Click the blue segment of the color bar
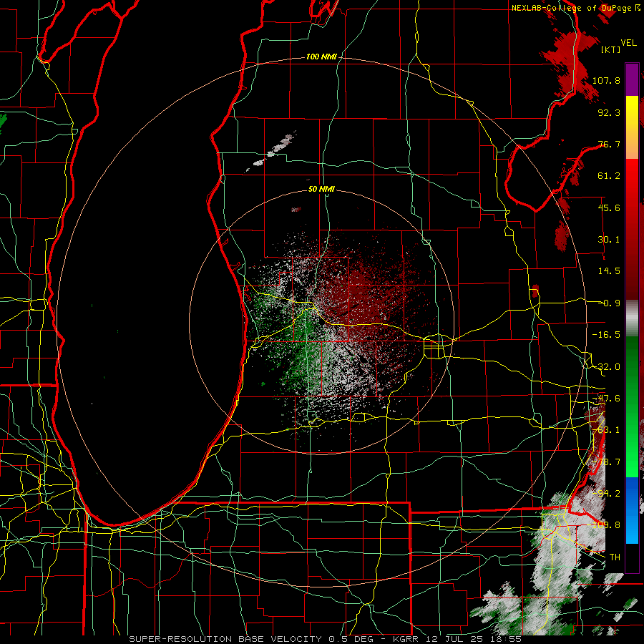This screenshot has height=644, width=644. click(632, 510)
